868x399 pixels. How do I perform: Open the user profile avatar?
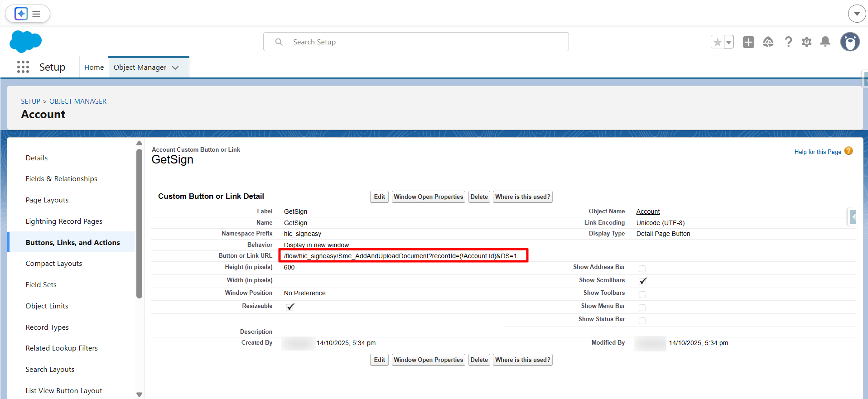tap(850, 42)
